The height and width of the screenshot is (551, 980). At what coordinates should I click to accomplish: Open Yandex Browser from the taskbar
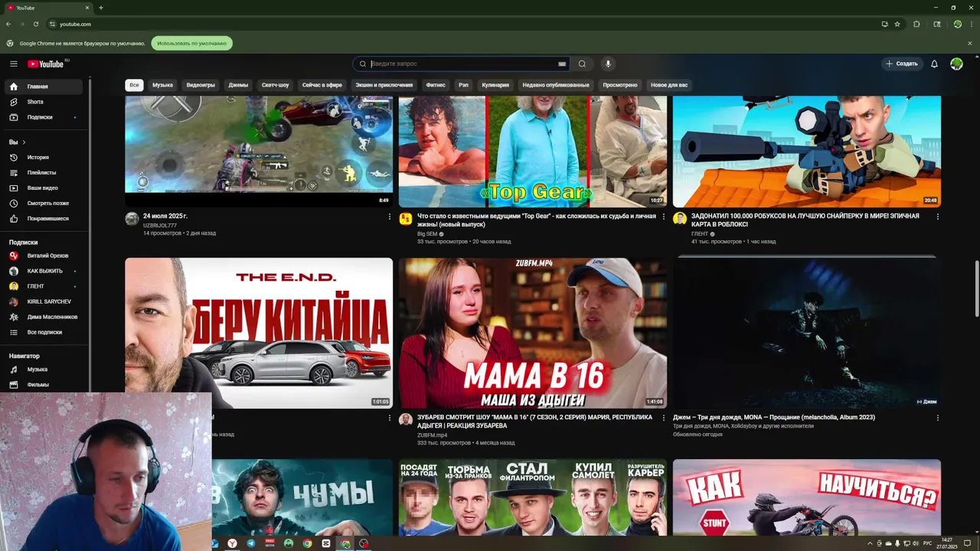tap(232, 543)
